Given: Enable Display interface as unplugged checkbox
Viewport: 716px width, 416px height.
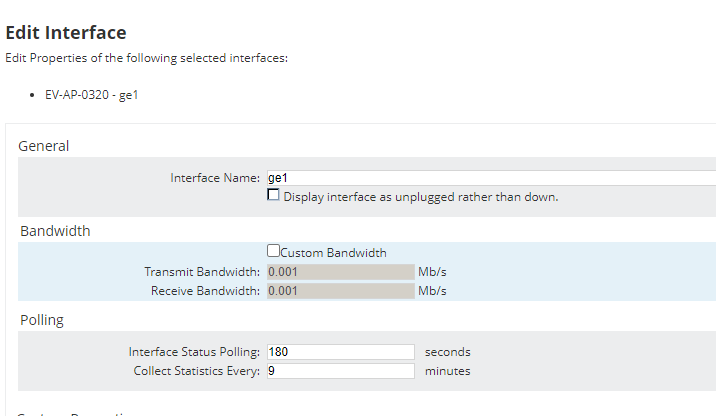Looking at the screenshot, I should click(x=273, y=196).
